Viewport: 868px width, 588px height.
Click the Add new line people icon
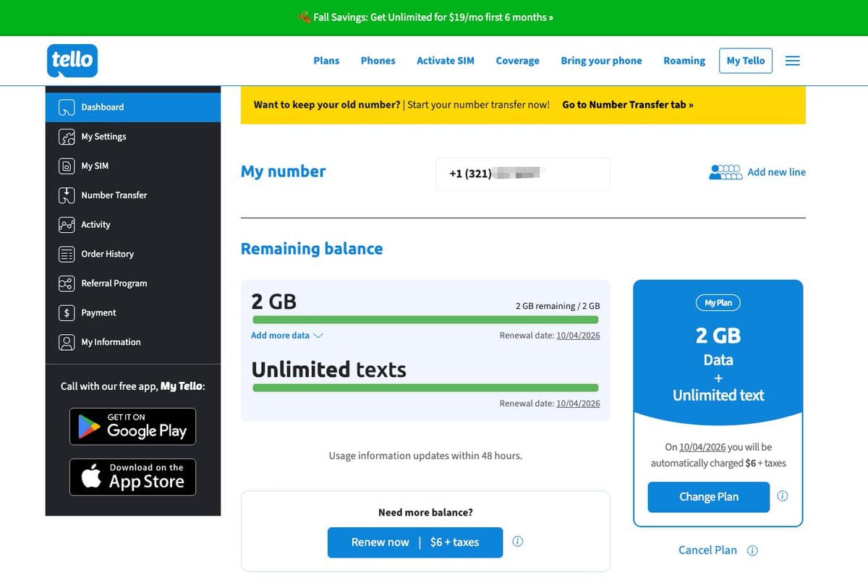coord(726,172)
